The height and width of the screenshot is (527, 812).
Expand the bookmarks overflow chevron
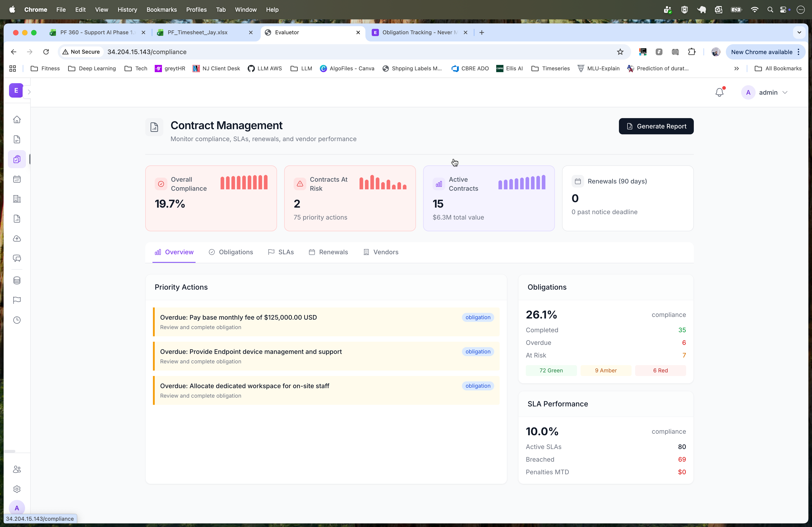click(x=737, y=68)
